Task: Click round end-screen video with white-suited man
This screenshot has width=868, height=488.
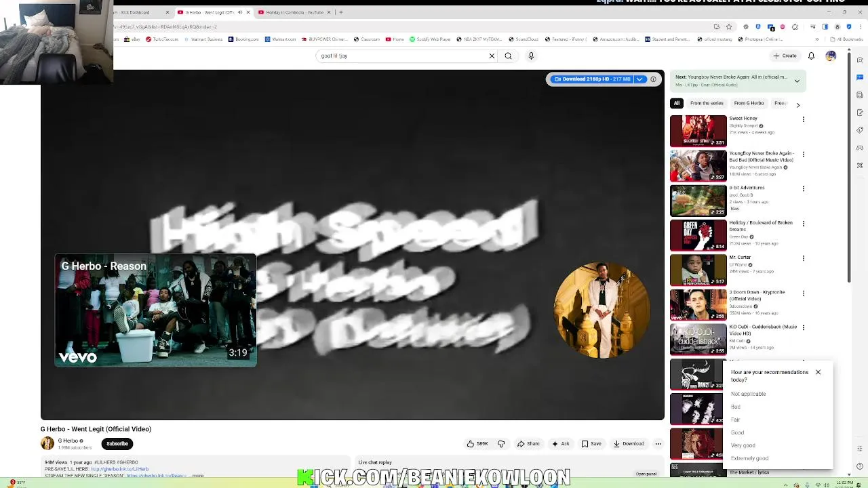Action: click(601, 310)
